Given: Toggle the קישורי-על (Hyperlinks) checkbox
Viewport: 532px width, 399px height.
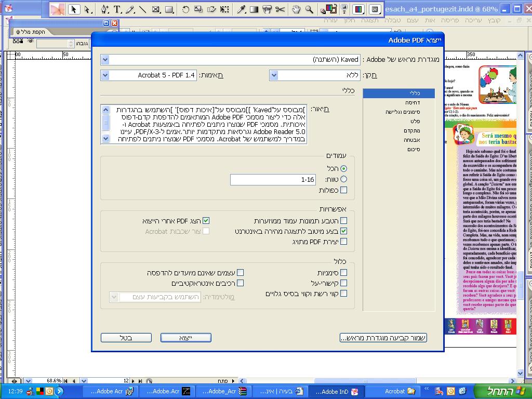Looking at the screenshot, I should 344,283.
